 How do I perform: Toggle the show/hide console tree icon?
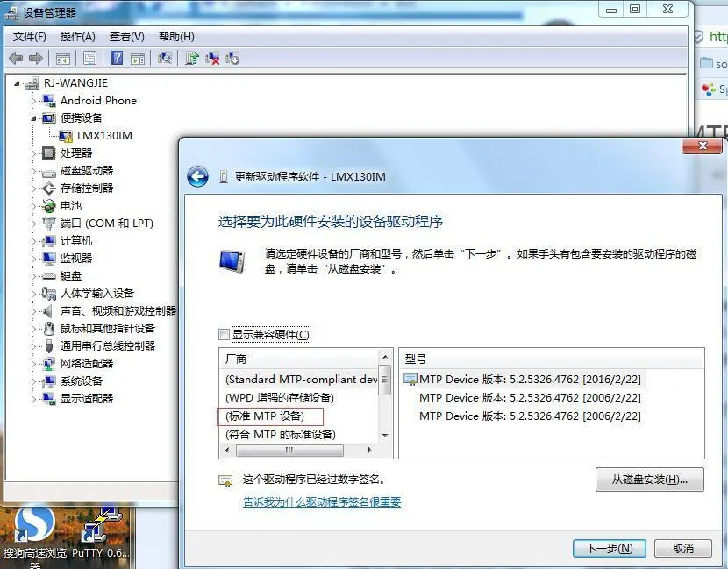[x=62, y=58]
